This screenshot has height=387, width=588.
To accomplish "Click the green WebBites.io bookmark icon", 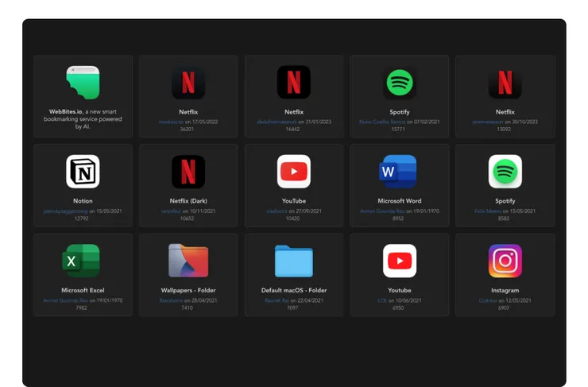I will [83, 83].
